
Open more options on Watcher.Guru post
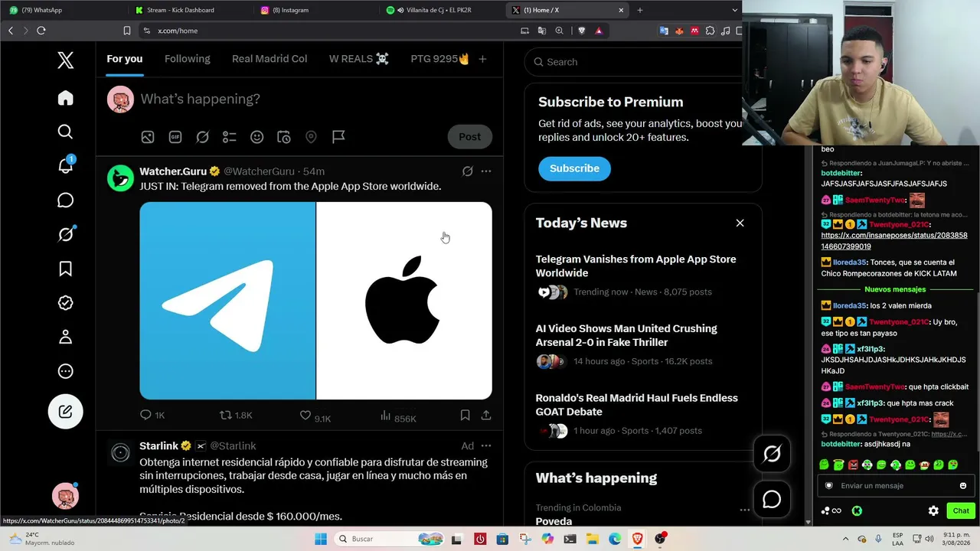tap(486, 171)
